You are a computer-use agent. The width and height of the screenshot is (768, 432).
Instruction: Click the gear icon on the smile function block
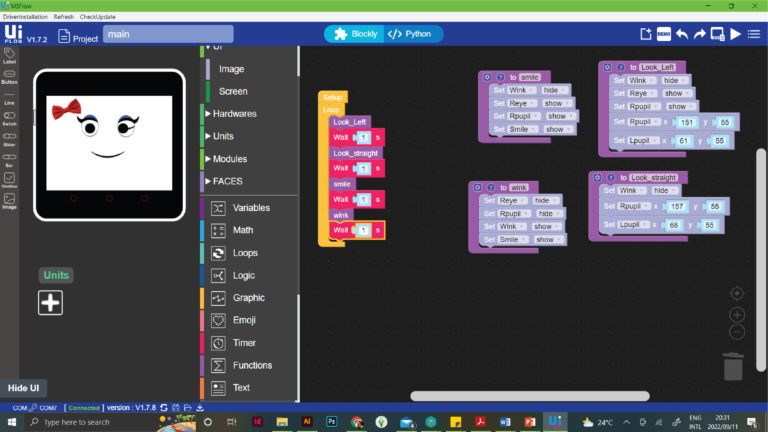tap(486, 77)
